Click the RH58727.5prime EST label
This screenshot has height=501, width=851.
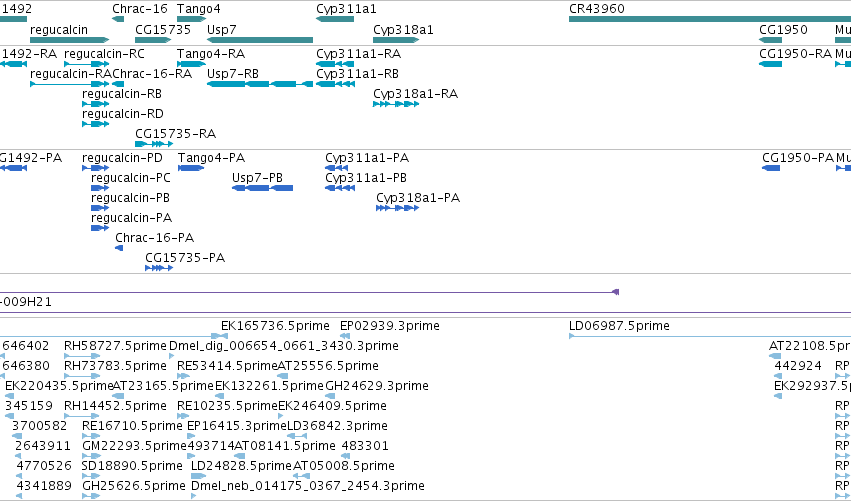tap(115, 346)
